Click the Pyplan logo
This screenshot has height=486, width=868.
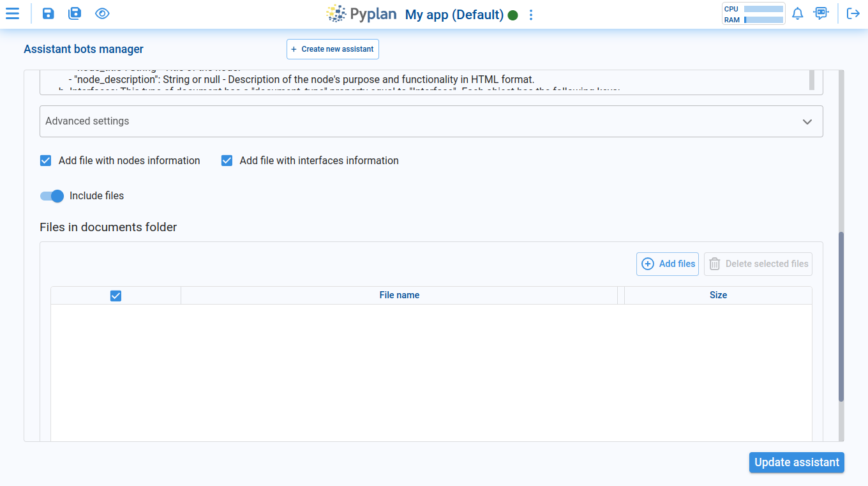(x=361, y=13)
